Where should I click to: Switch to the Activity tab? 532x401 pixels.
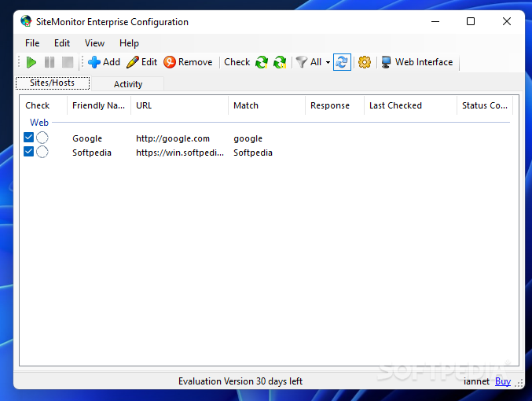128,84
